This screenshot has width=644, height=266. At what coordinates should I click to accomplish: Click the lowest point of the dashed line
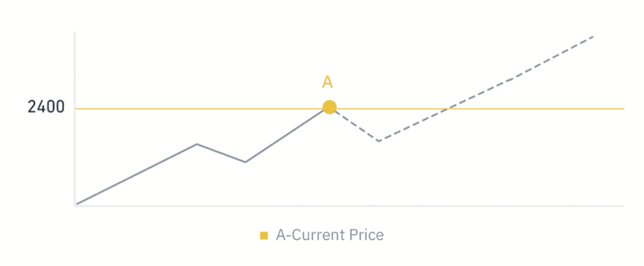click(x=379, y=141)
